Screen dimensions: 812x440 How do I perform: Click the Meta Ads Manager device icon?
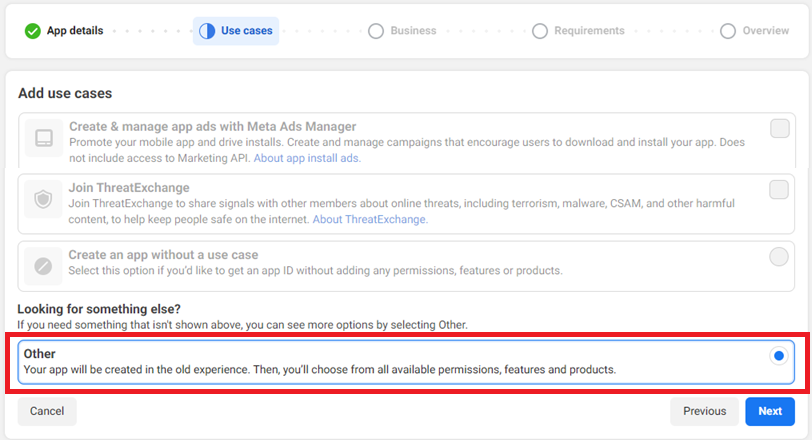[x=43, y=139]
